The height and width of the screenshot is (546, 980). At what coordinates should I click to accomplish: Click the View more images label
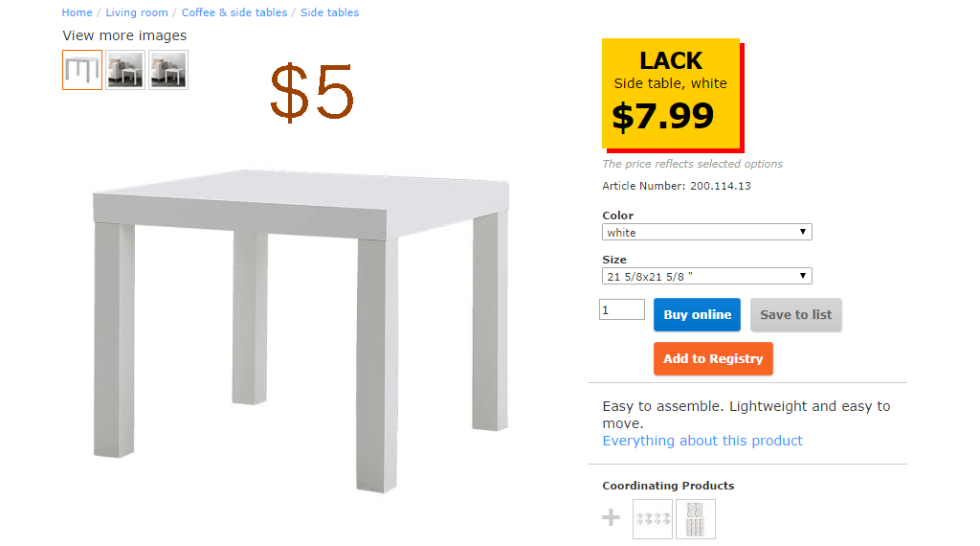point(124,35)
